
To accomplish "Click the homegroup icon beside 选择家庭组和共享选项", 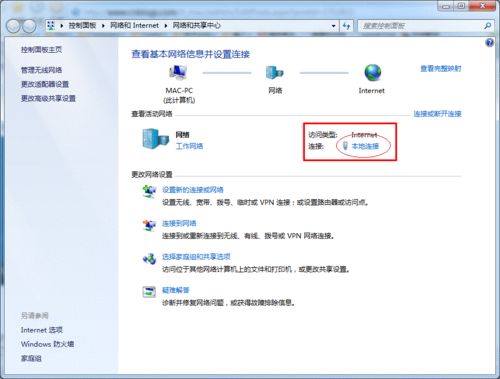I will click(149, 259).
